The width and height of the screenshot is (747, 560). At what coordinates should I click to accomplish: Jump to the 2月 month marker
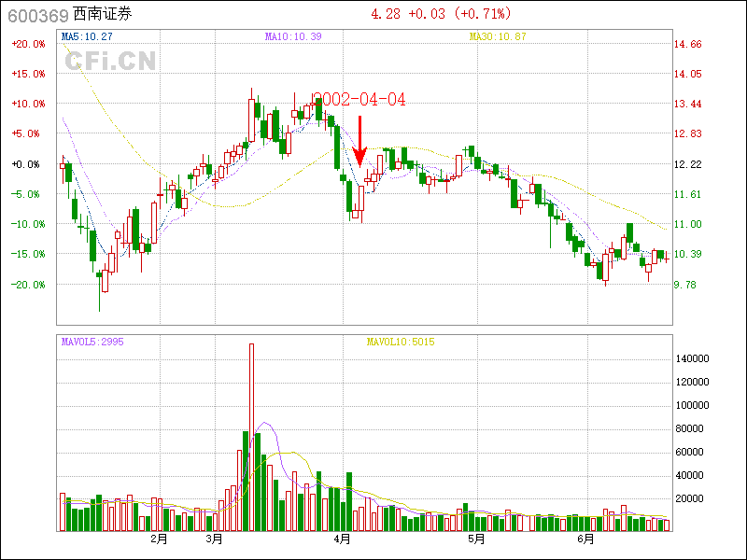click(x=159, y=539)
